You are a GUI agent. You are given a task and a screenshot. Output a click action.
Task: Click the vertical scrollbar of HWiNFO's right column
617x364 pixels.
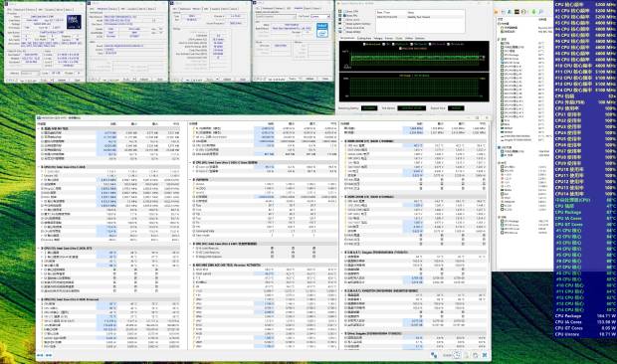[x=489, y=236]
